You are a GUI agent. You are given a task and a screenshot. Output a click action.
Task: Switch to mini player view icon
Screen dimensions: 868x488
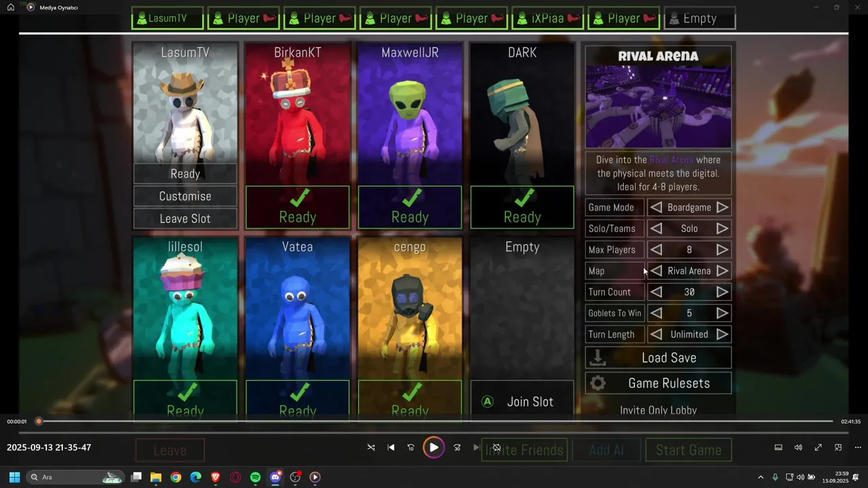pos(838,447)
